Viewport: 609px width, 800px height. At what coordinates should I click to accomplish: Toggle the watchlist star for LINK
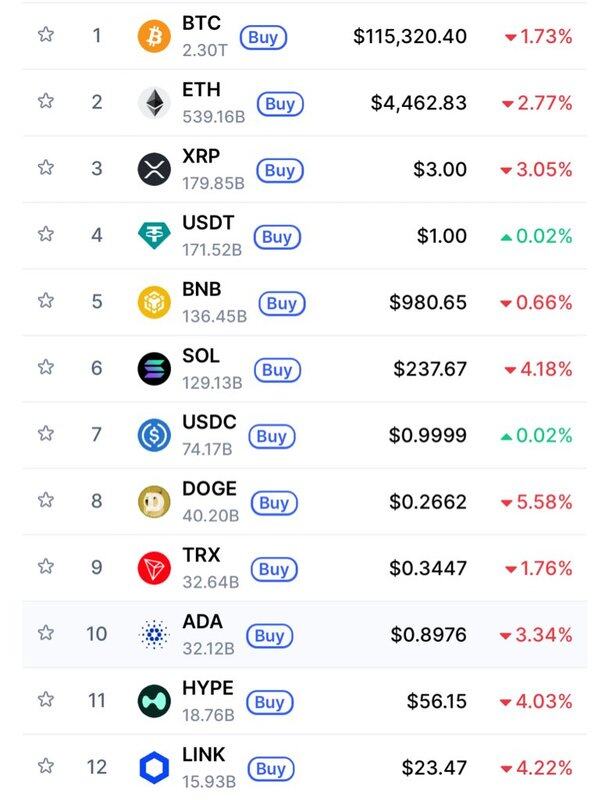[46, 765]
